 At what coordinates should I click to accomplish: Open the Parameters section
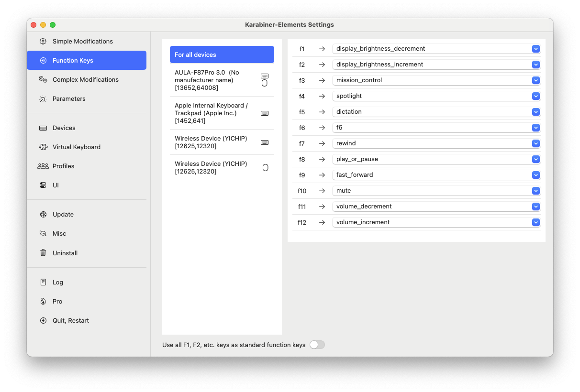pyautogui.click(x=87, y=98)
